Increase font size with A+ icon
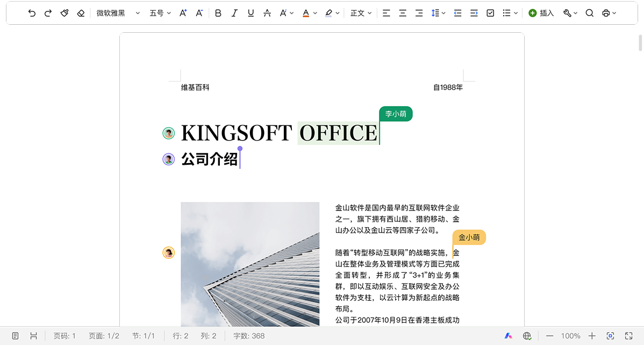 pyautogui.click(x=183, y=13)
